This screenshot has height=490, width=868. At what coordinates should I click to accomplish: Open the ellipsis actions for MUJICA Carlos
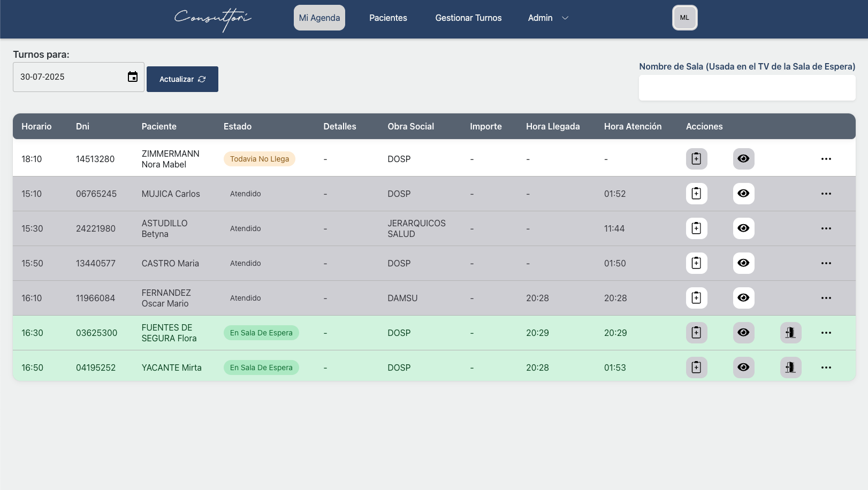pos(826,193)
